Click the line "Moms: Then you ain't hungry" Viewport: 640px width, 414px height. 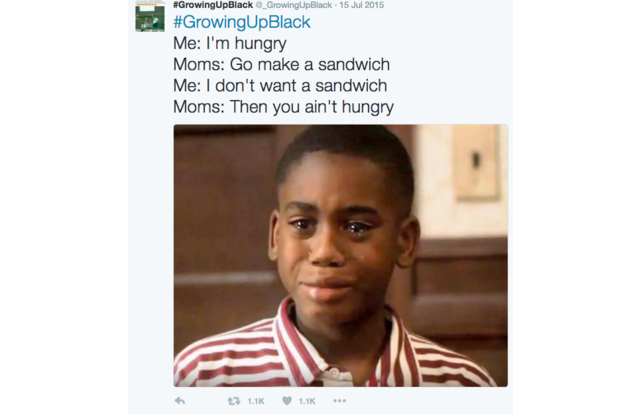coord(283,107)
